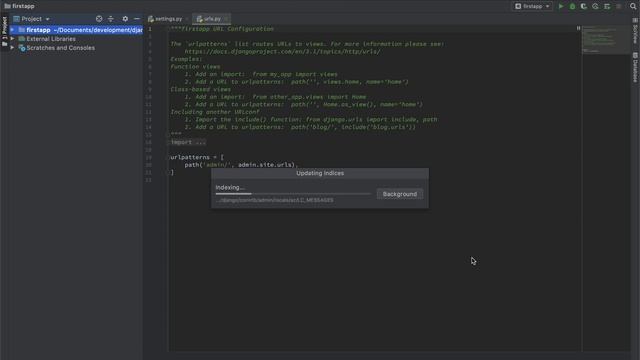The height and width of the screenshot is (360, 640).
Task: Hide the Project panel with the minus icon
Action: click(x=137, y=19)
